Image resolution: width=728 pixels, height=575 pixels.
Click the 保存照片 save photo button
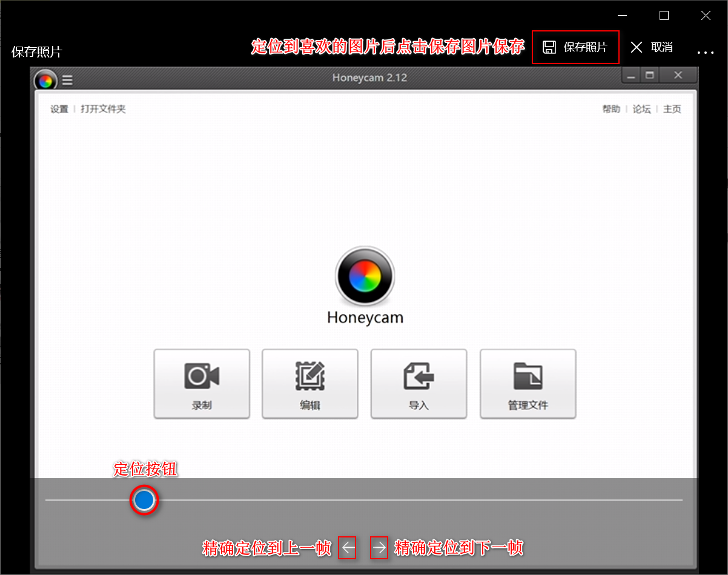click(x=575, y=47)
